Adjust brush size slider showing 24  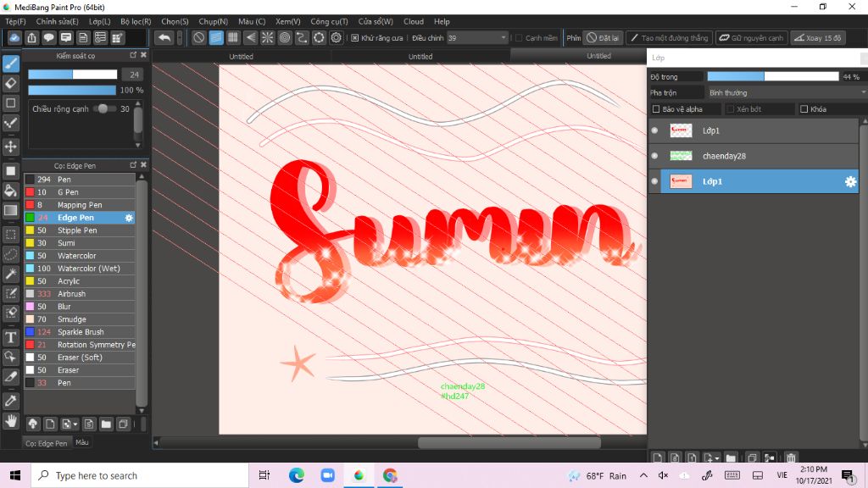pos(73,75)
